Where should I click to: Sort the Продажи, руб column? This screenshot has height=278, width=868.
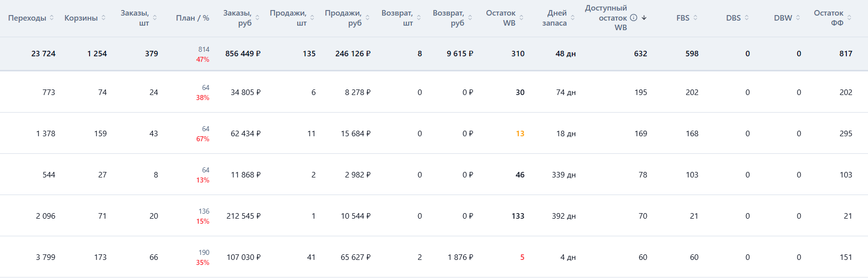(x=368, y=18)
